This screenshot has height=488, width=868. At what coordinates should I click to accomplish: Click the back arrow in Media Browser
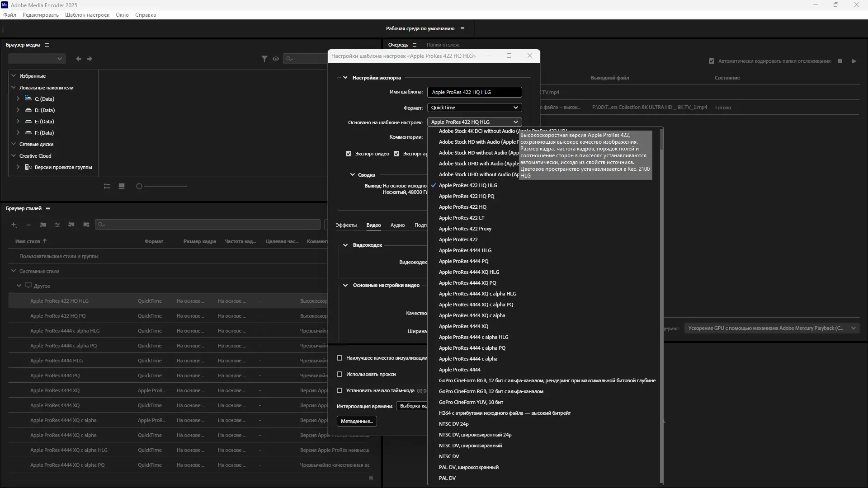pos(79,59)
